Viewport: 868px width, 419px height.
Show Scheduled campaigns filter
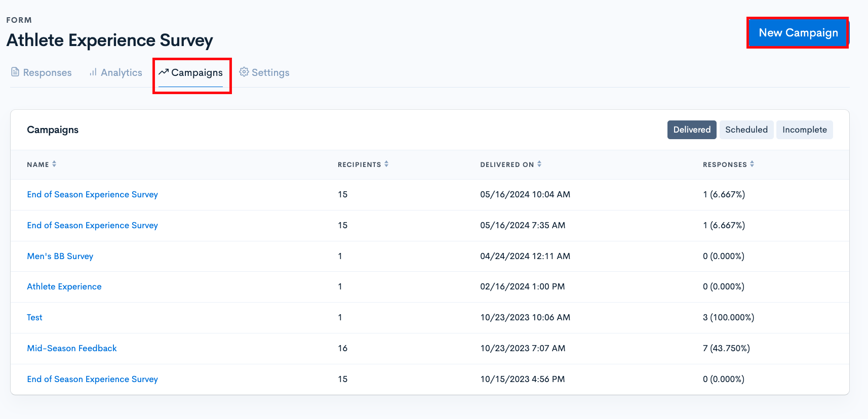coord(746,130)
